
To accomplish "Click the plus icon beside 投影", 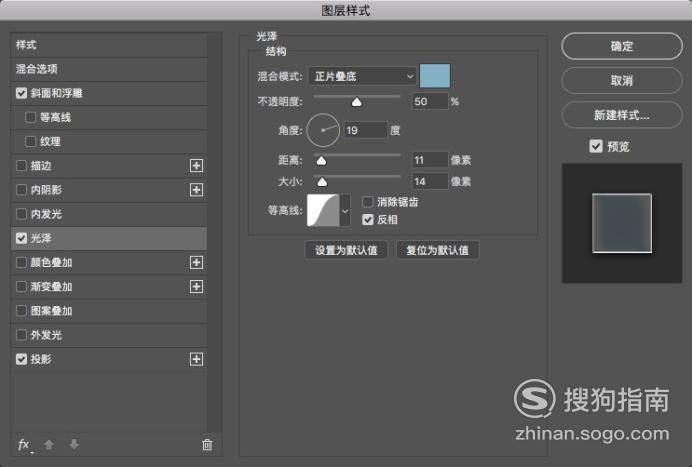I will [x=196, y=359].
